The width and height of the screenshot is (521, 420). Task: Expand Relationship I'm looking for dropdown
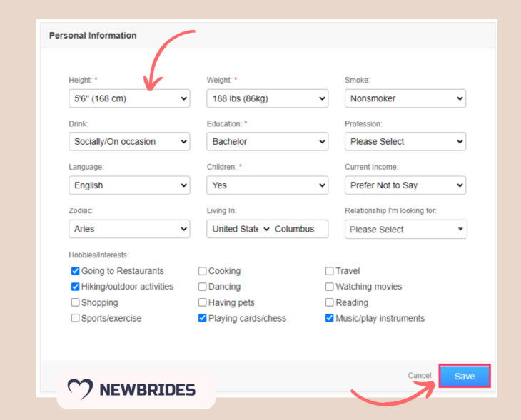405,230
